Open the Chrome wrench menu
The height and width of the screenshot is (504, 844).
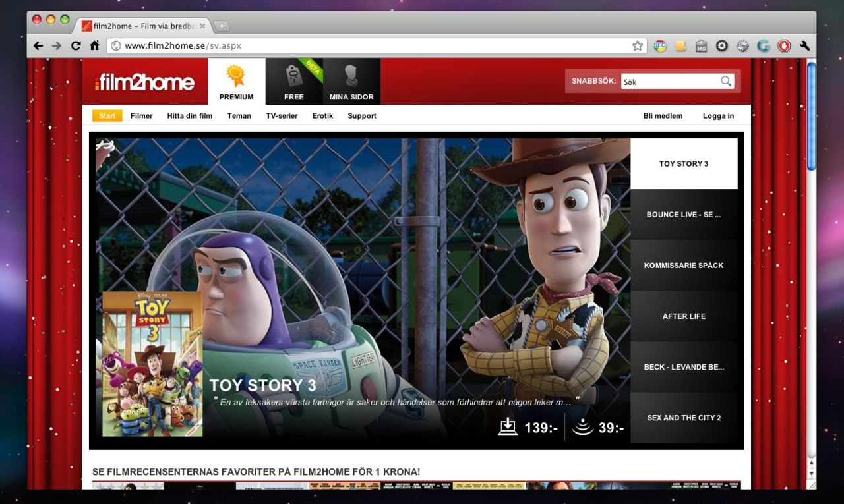(x=804, y=45)
